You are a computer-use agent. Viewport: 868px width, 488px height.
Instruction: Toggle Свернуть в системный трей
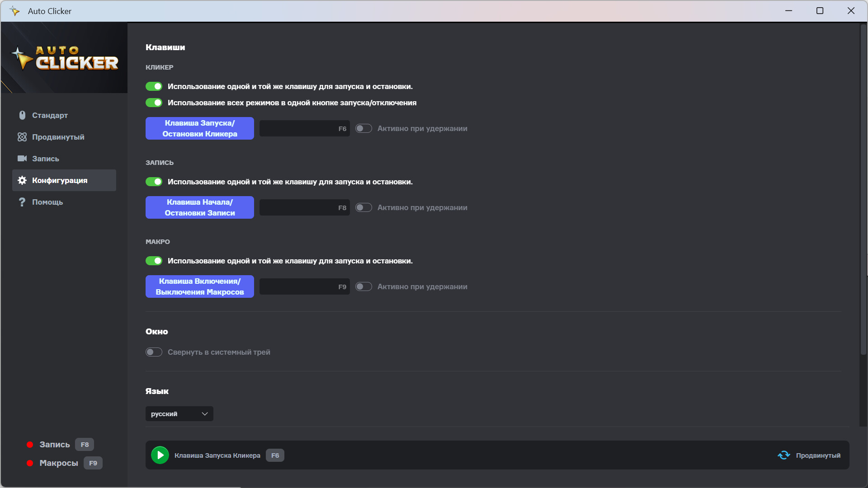(x=154, y=352)
